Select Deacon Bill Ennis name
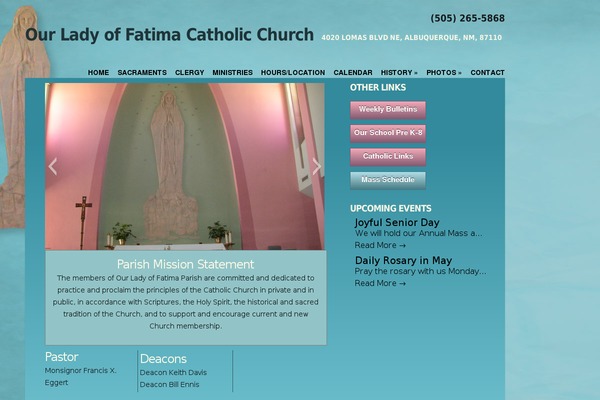The width and height of the screenshot is (600, 400). (169, 384)
